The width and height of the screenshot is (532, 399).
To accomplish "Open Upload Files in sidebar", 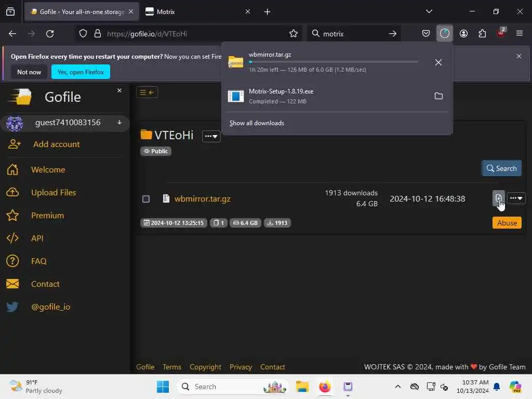I will [54, 192].
